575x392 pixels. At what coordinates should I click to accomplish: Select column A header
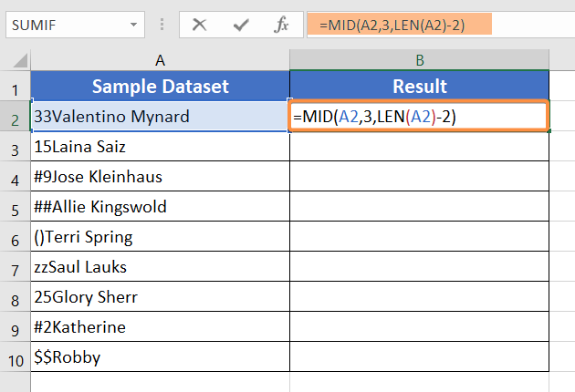160,60
